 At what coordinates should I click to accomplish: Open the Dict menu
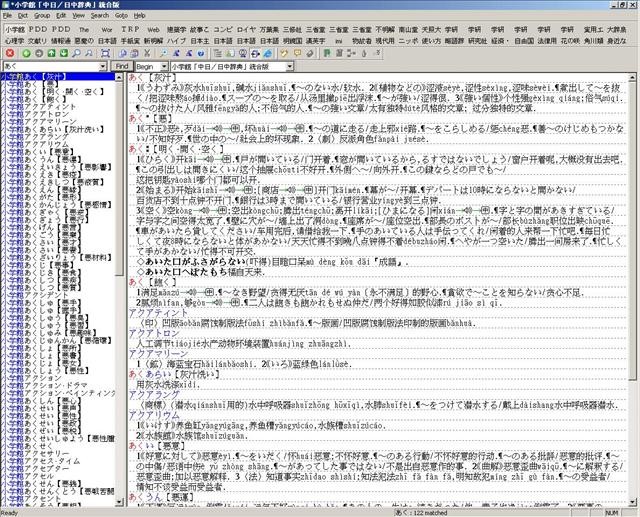(23, 16)
